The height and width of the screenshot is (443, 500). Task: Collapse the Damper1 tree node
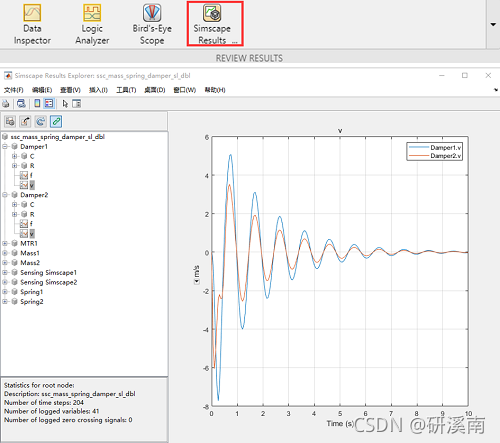[5, 147]
